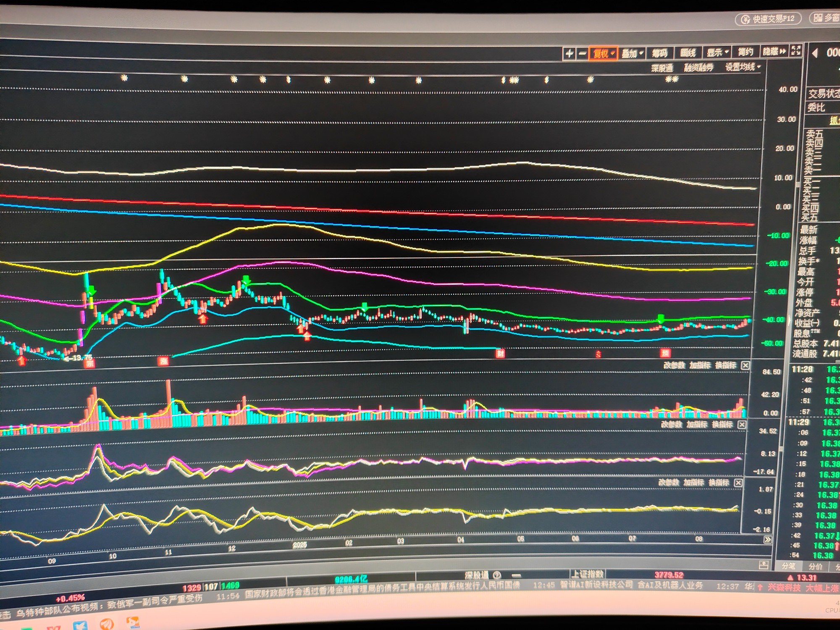The height and width of the screenshot is (630, 840).
Task: Click 隐藏 to hide side panel
Action: point(774,51)
